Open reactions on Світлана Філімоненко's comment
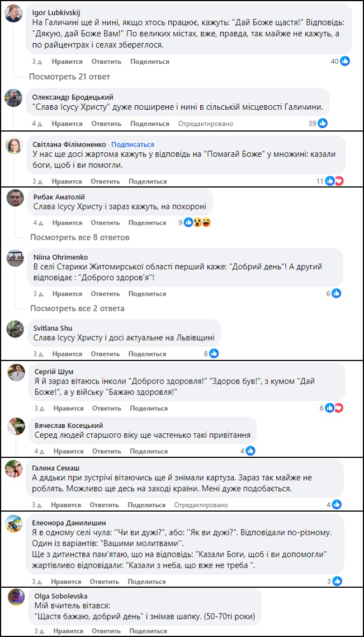Screen dimensions: 364x637 [x=334, y=181]
